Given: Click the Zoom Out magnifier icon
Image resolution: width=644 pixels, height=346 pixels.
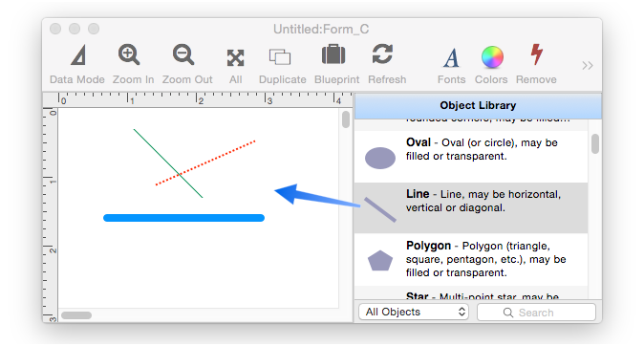Looking at the screenshot, I should 183,55.
